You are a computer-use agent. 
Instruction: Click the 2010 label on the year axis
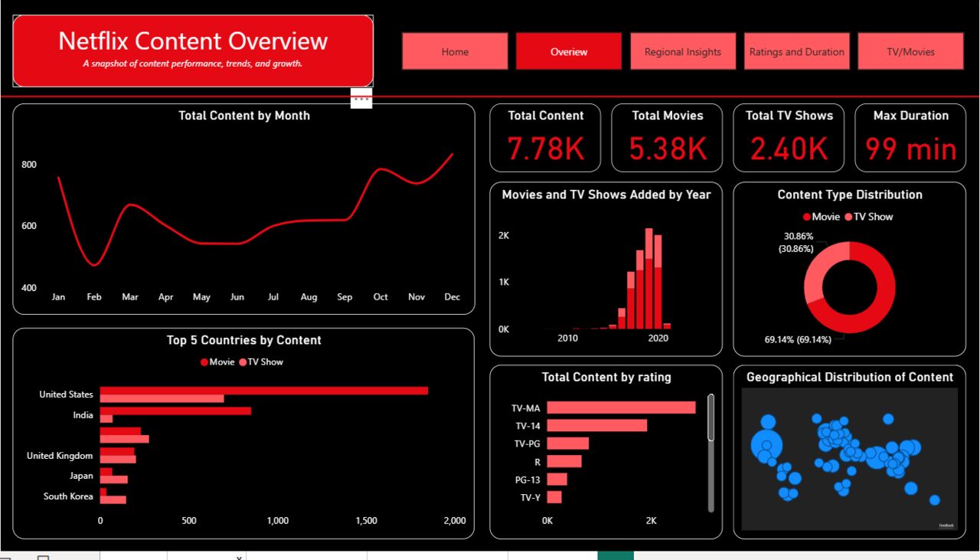[x=568, y=338]
